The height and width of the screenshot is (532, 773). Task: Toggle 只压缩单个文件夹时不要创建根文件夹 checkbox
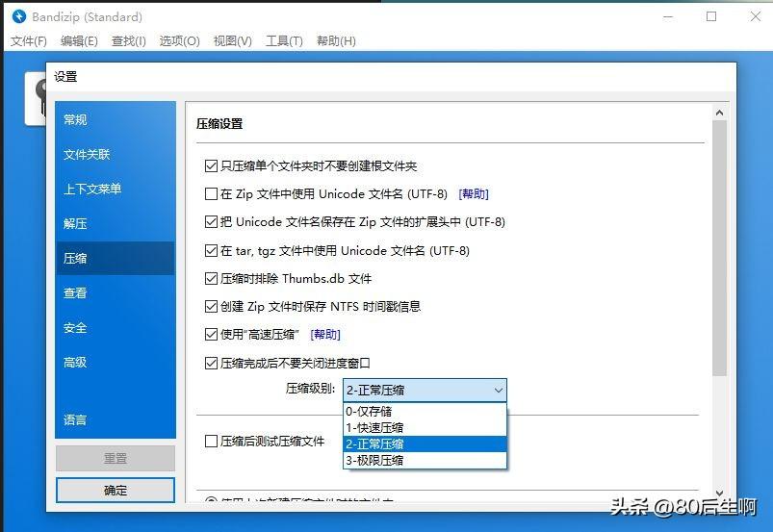pos(211,166)
